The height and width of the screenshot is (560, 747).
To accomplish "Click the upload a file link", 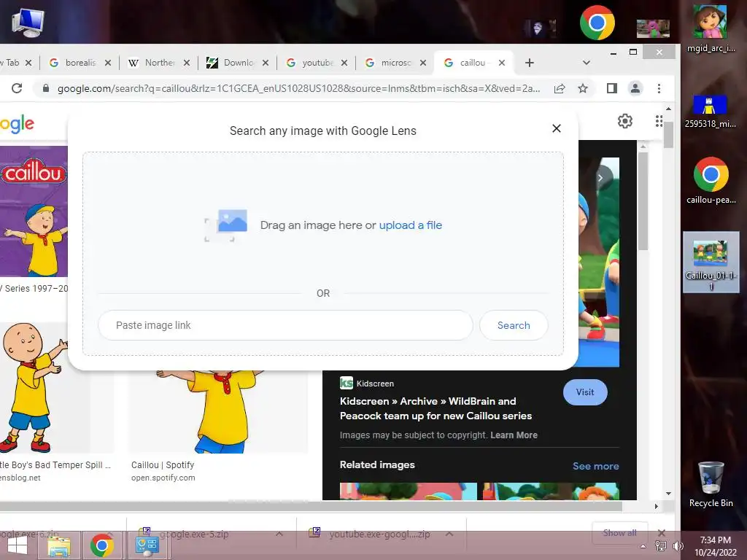I will coord(411,225).
